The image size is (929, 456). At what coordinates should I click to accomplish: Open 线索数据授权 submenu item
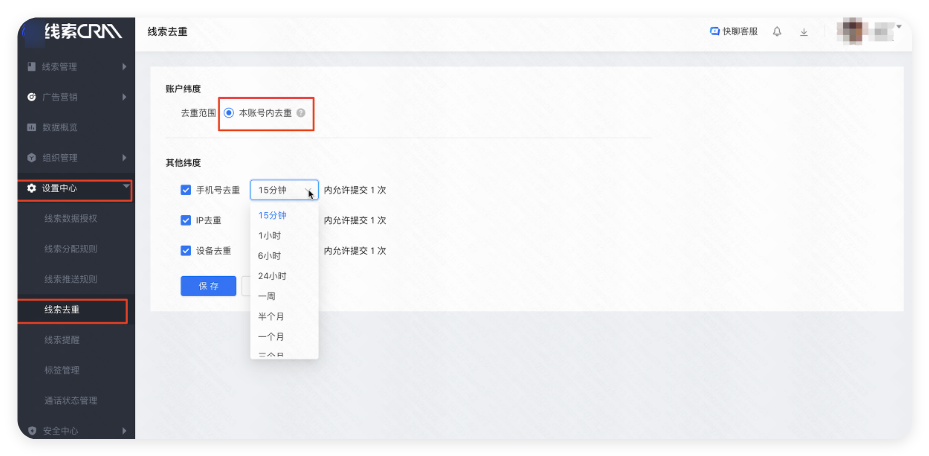(71, 219)
